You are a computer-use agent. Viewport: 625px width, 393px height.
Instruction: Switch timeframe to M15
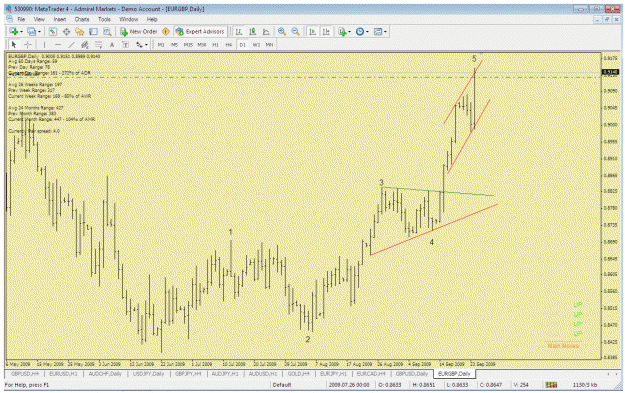[x=188, y=45]
